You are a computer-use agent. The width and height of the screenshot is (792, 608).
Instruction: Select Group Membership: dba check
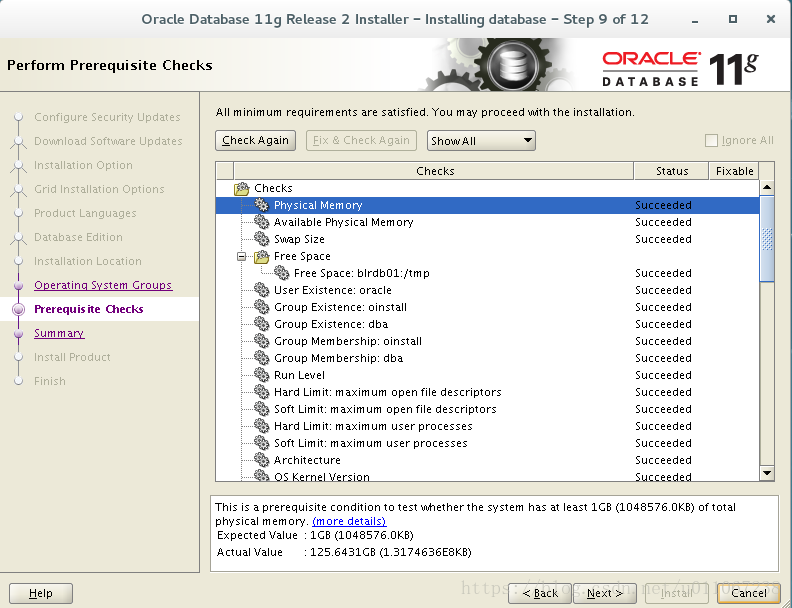[487, 358]
